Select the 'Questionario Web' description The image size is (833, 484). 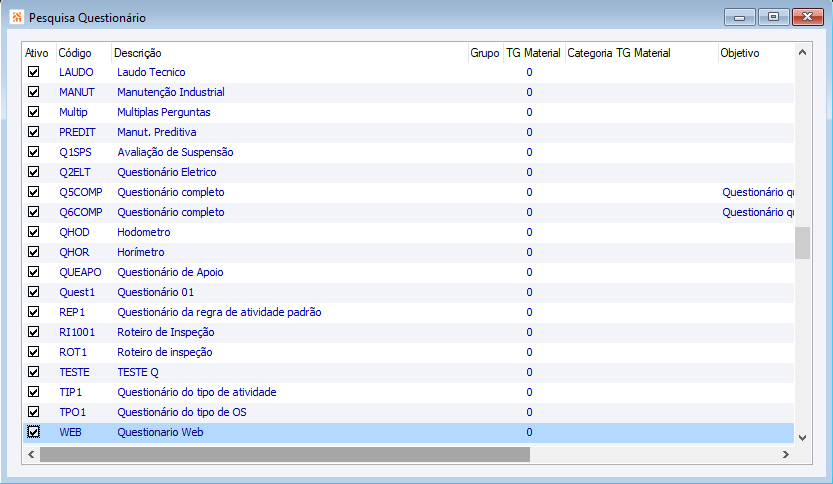(160, 432)
